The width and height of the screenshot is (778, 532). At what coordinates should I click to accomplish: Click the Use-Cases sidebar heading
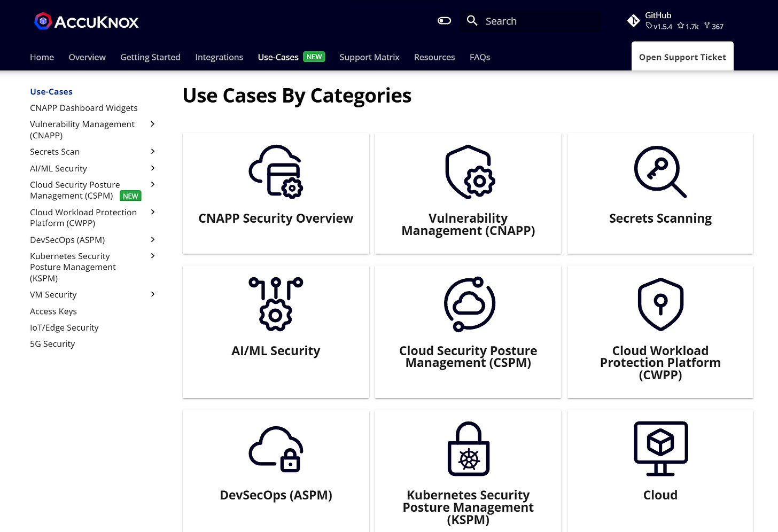click(51, 92)
